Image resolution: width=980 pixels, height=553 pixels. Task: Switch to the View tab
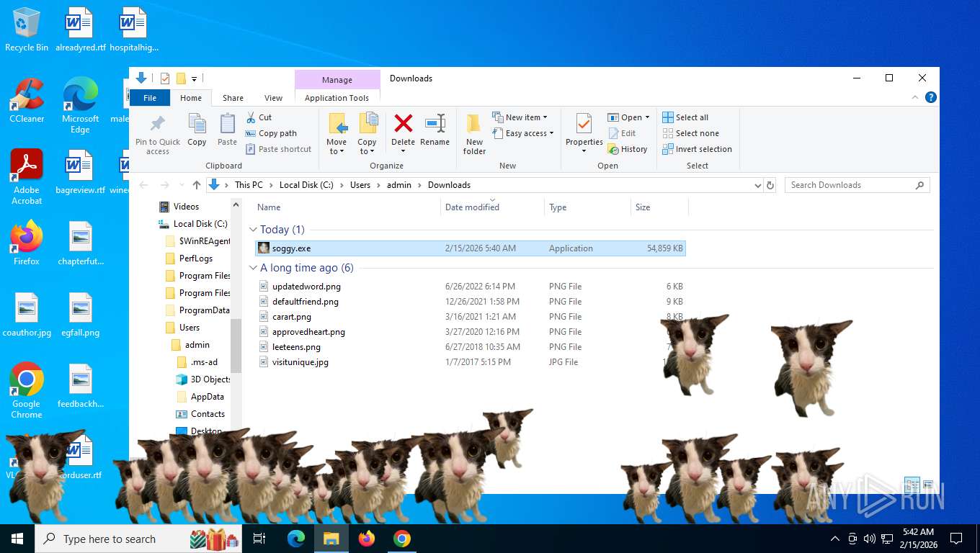273,98
